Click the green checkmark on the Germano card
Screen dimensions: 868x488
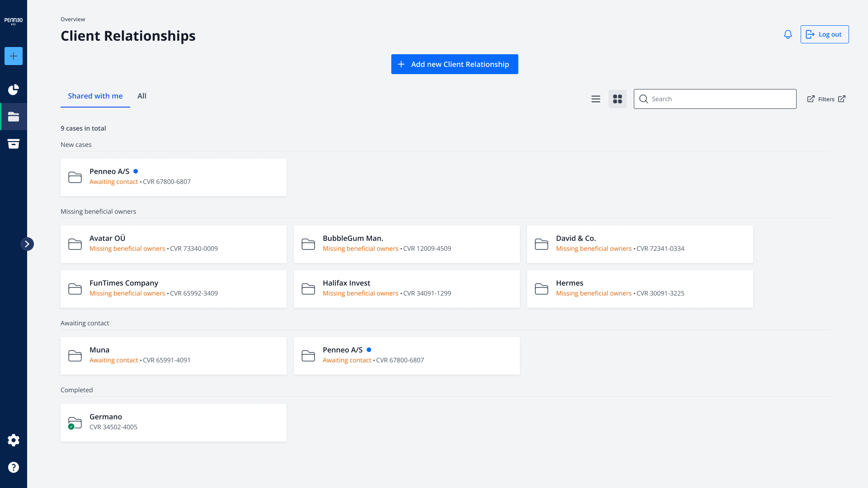point(72,427)
